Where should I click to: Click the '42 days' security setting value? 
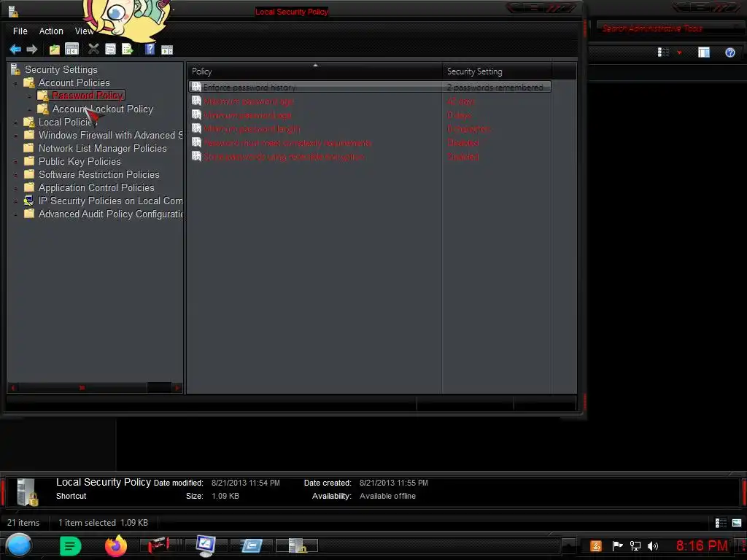pyautogui.click(x=461, y=101)
